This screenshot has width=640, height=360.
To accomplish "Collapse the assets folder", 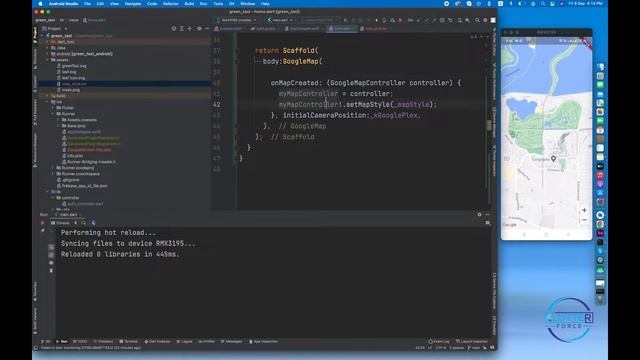I will (47, 60).
